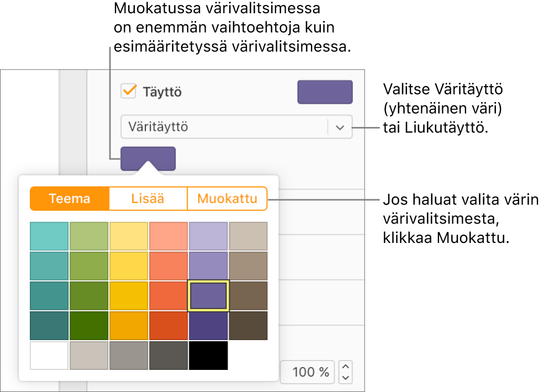
Task: Switch to the Teema tab
Action: coord(70,199)
